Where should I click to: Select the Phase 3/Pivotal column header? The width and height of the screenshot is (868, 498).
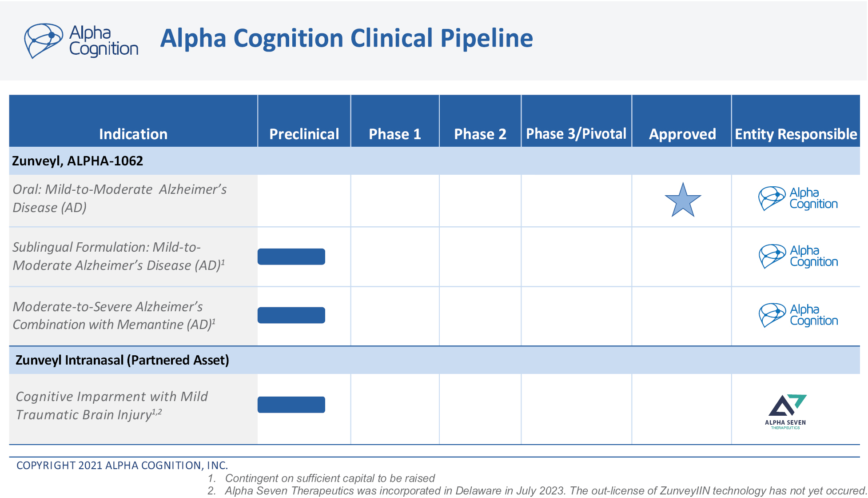pyautogui.click(x=576, y=134)
